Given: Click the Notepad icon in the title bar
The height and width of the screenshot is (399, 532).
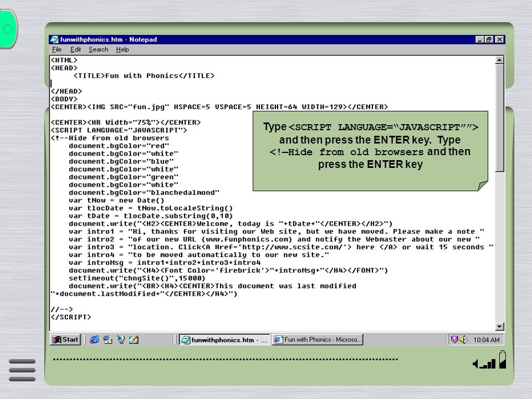Looking at the screenshot, I should 54,39.
